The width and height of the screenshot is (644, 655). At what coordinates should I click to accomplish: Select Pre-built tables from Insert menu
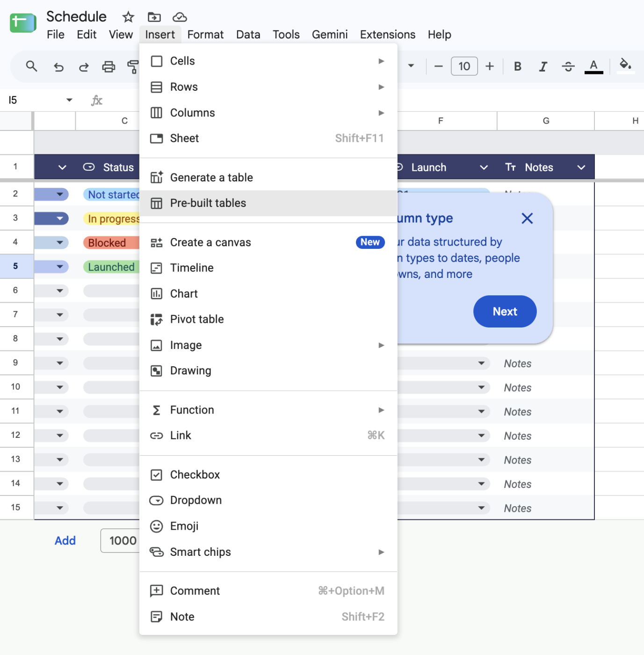[268, 203]
